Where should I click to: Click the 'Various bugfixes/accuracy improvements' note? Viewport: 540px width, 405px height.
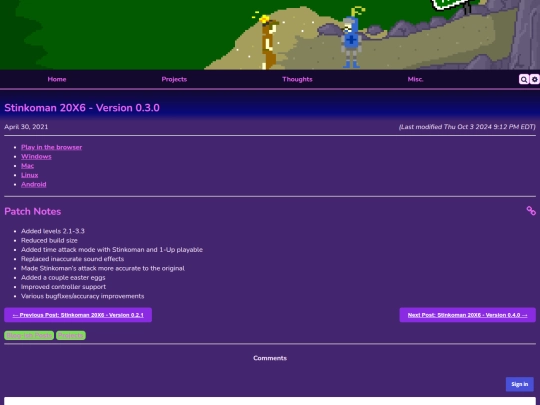point(83,296)
